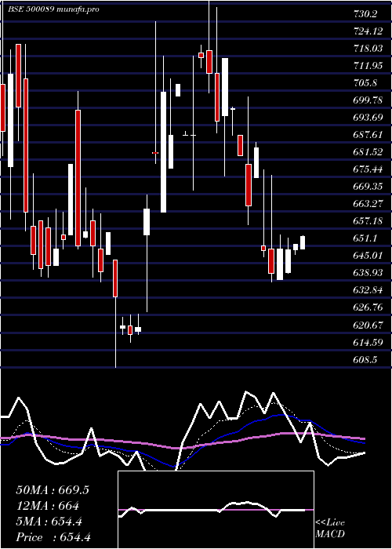Click the '5MA : 654.4' readout
Image resolution: width=392 pixels, height=549 pixels.
click(x=49, y=522)
